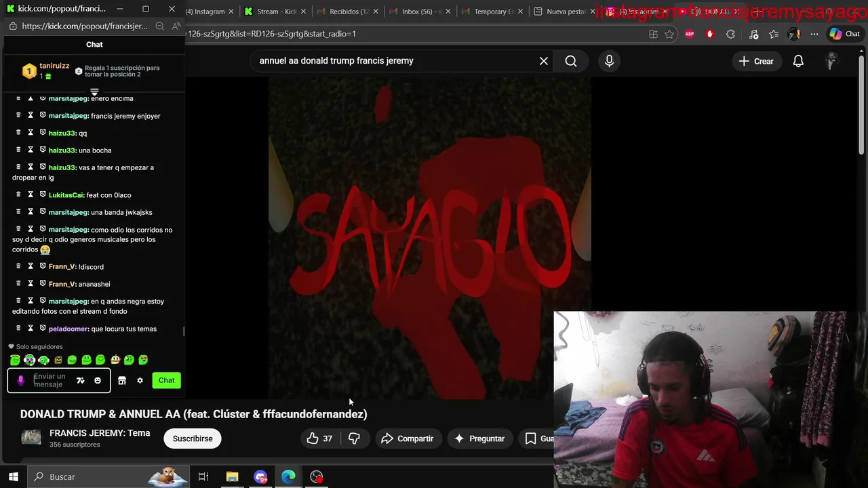Toggle read aloud icon in Kick popout address bar
This screenshot has height=488, width=868.
pyautogui.click(x=176, y=26)
